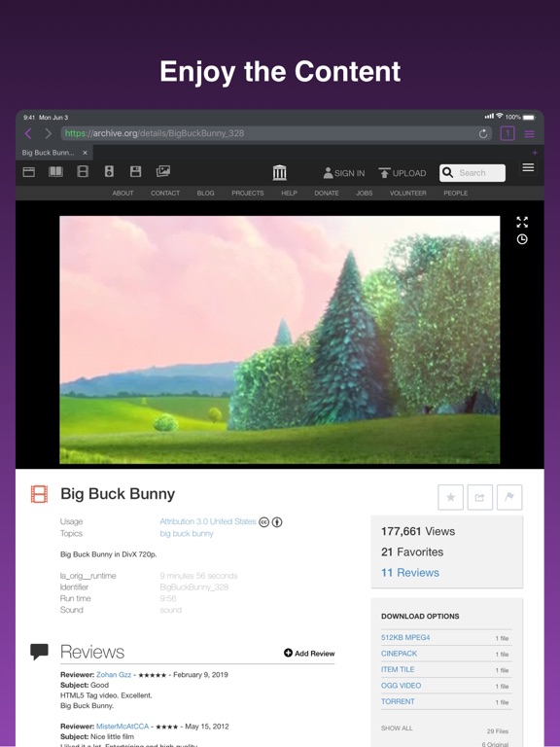Click the Wi-Fi status icon

click(x=499, y=116)
